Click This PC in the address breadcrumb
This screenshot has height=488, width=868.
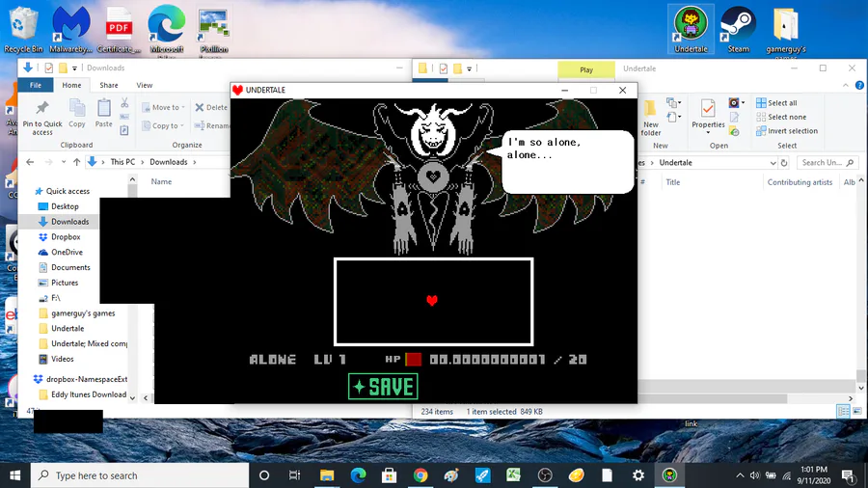122,162
